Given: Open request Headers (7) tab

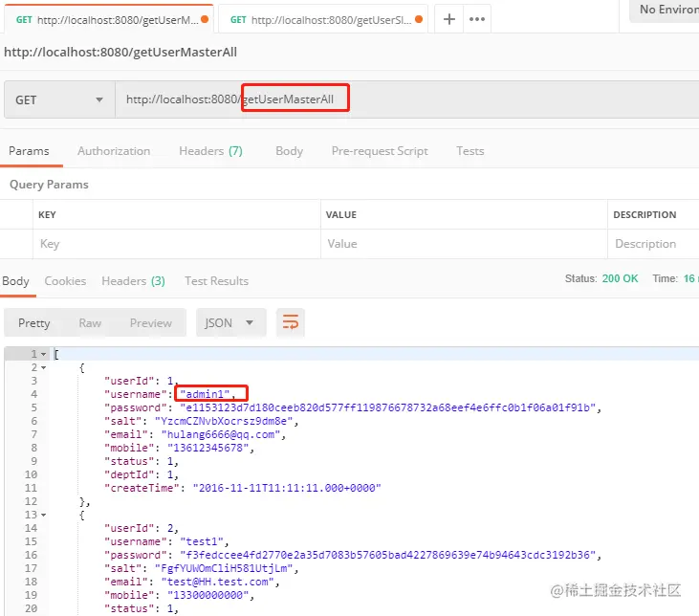Looking at the screenshot, I should pyautogui.click(x=210, y=151).
